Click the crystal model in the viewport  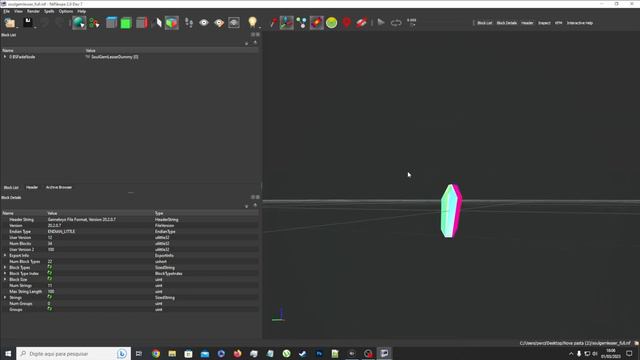pyautogui.click(x=451, y=211)
